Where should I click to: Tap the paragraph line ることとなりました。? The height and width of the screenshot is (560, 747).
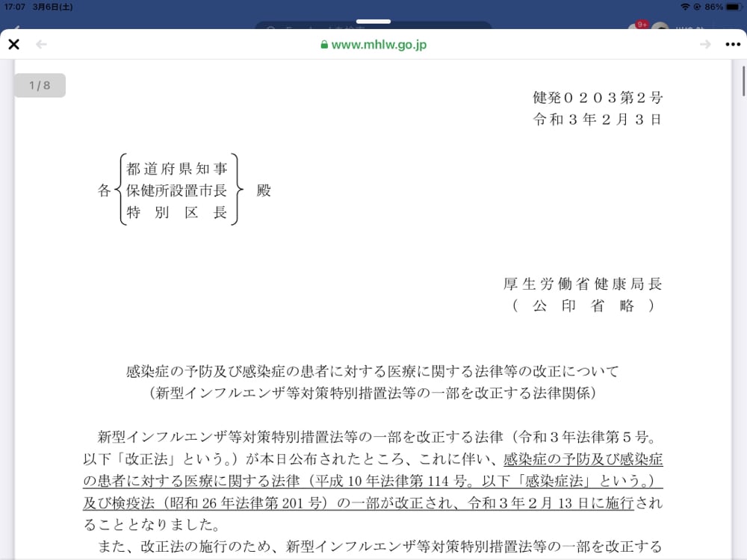tap(152, 525)
